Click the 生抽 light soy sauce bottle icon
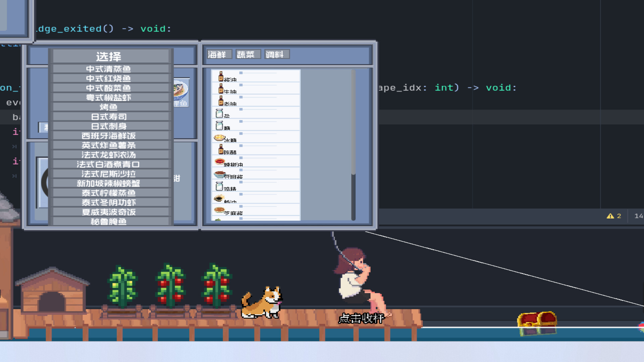 [221, 88]
